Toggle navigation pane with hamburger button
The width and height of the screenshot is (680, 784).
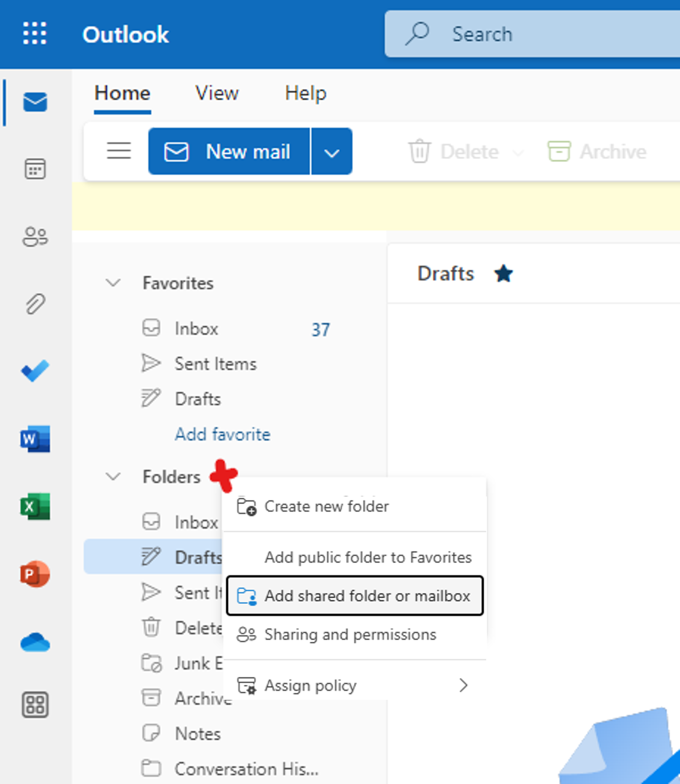(119, 151)
